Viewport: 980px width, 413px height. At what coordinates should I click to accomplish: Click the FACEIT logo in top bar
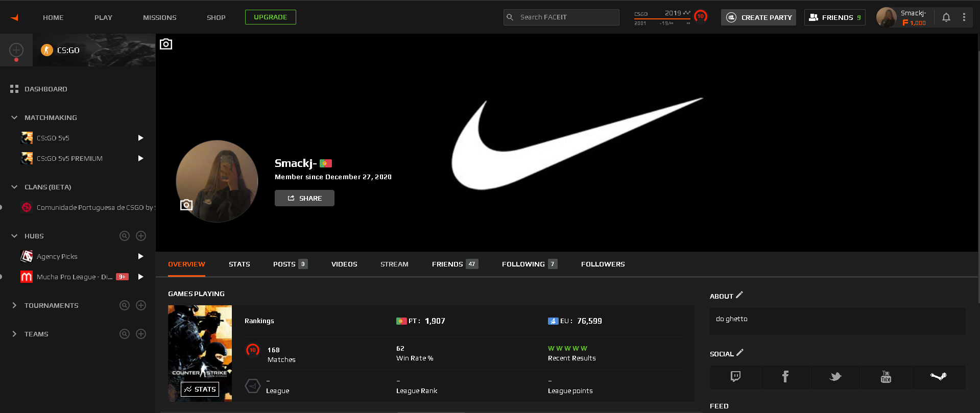(x=15, y=17)
